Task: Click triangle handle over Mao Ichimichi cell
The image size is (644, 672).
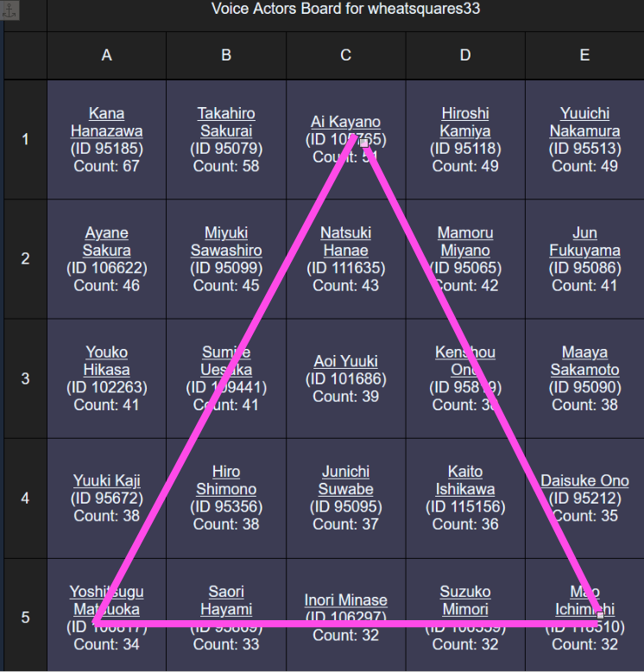Action: 600,615
